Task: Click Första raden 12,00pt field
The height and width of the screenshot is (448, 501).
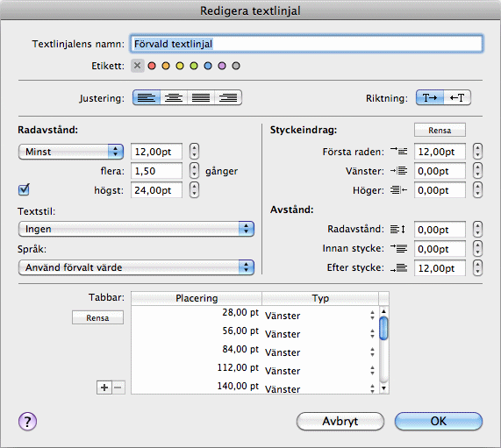Action: coord(440,152)
